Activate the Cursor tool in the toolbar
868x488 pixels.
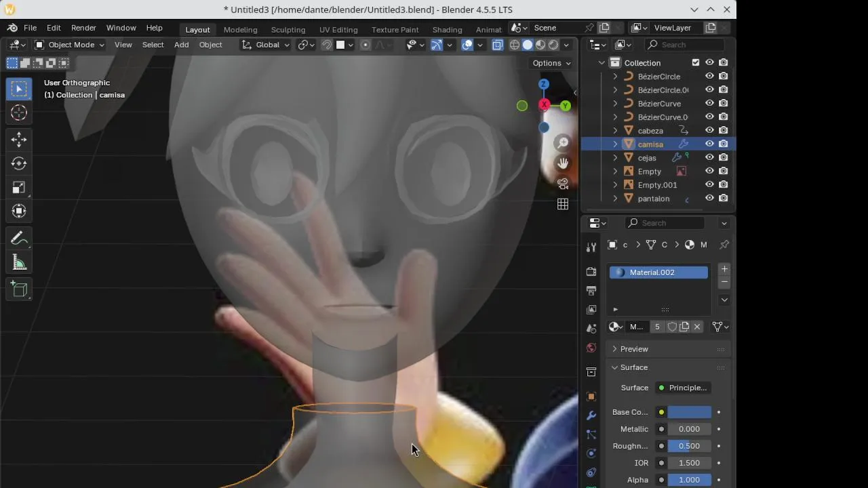point(19,113)
